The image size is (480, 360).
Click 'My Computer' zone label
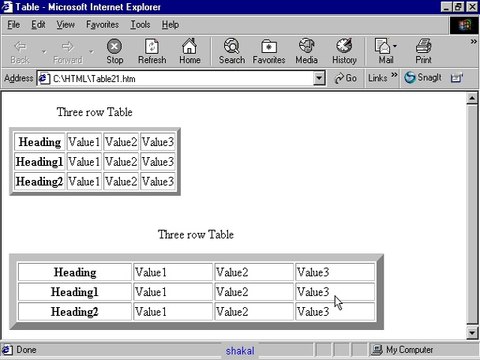pos(409,350)
